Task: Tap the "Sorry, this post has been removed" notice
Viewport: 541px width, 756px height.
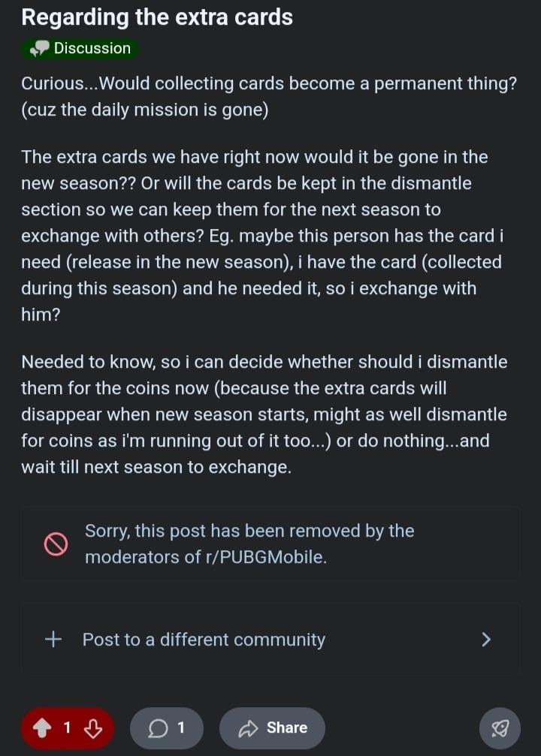Action: pyautogui.click(x=249, y=532)
